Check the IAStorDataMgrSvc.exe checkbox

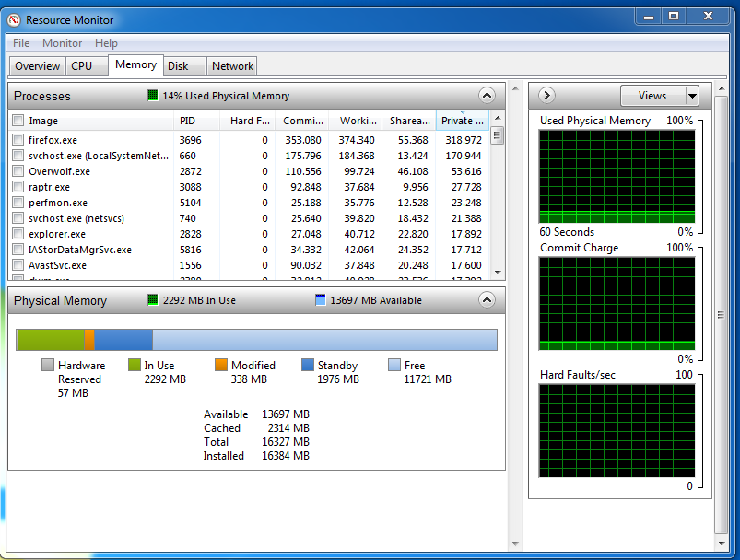point(18,249)
